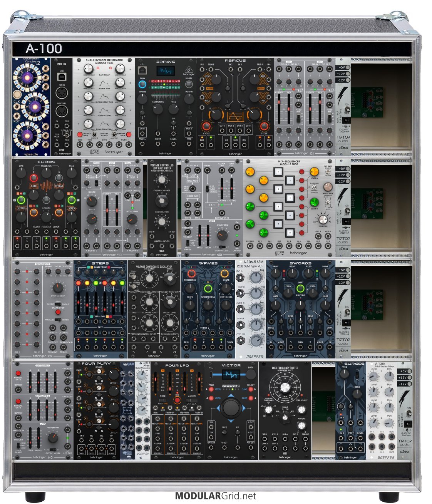Click the DATA knob on Victor

click(x=251, y=374)
